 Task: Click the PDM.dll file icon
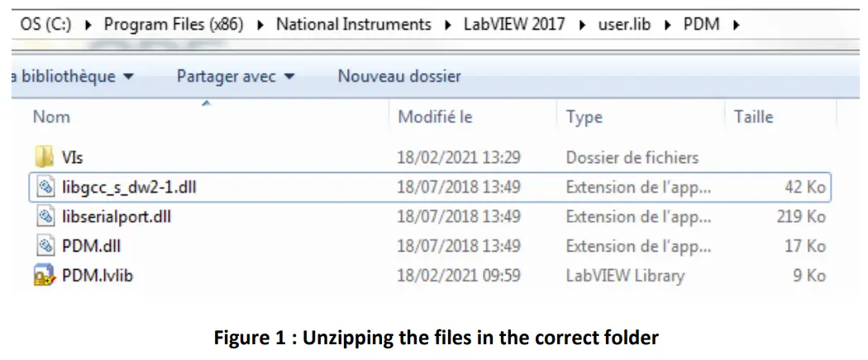(45, 246)
